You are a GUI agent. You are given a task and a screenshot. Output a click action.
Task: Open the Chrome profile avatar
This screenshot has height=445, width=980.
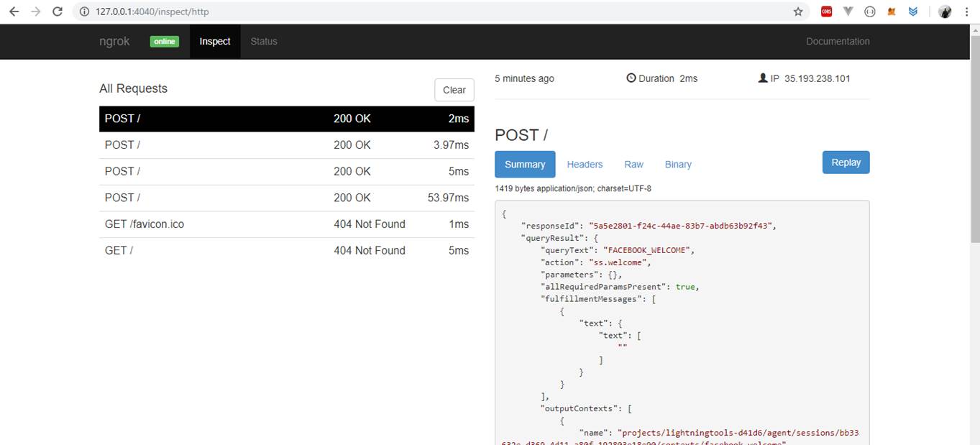coord(945,12)
